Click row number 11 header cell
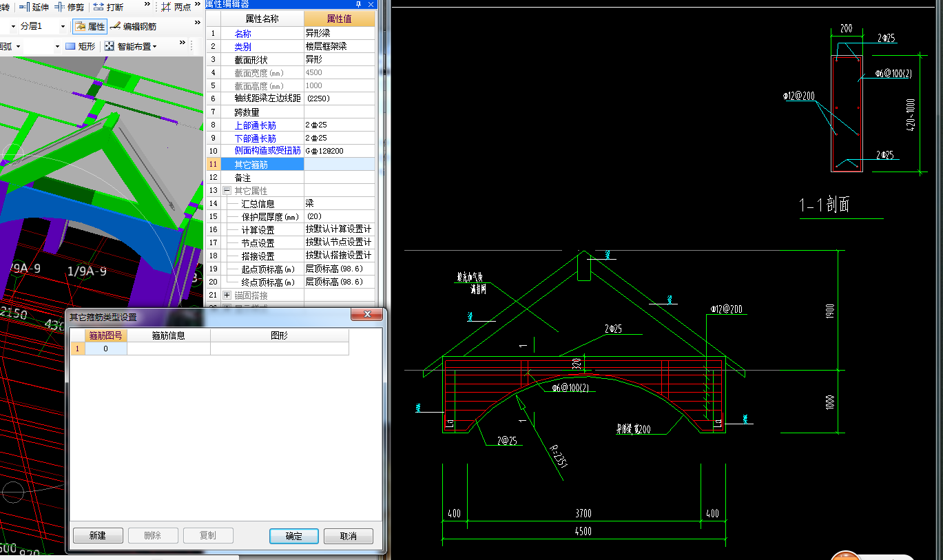 213,164
